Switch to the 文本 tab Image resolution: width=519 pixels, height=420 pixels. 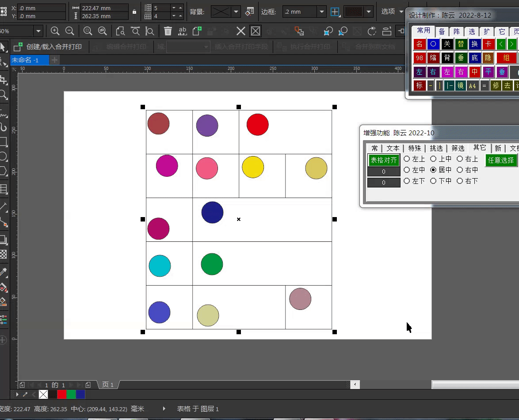[393, 148]
